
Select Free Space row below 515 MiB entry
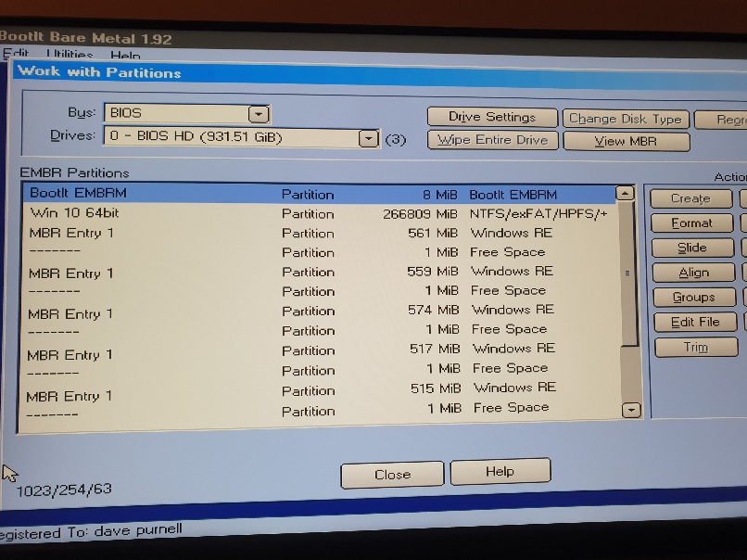pos(320,411)
